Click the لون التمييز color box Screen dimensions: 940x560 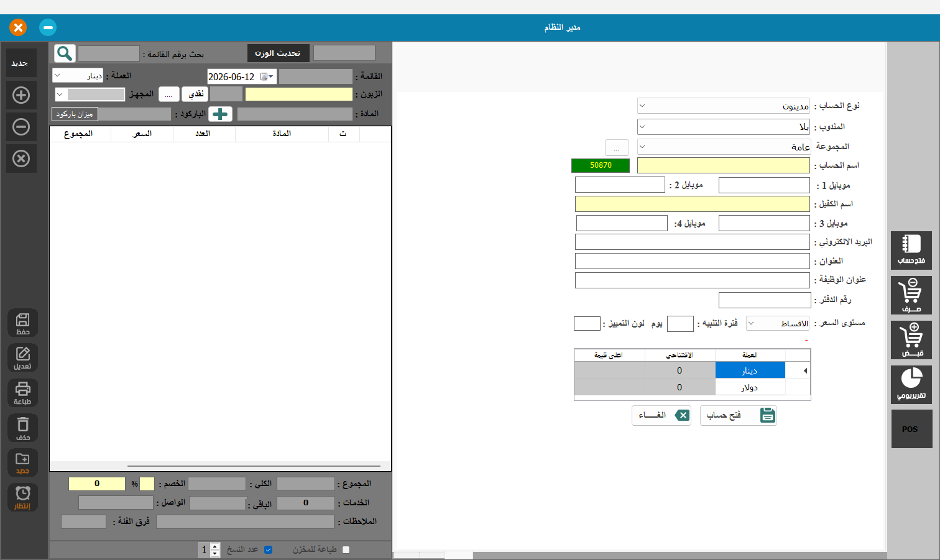click(587, 323)
